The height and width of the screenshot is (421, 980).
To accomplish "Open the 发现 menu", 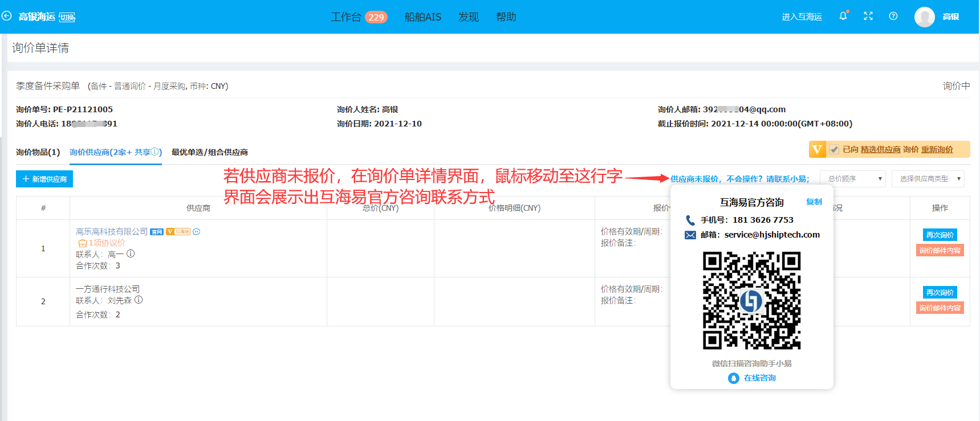I will click(469, 17).
